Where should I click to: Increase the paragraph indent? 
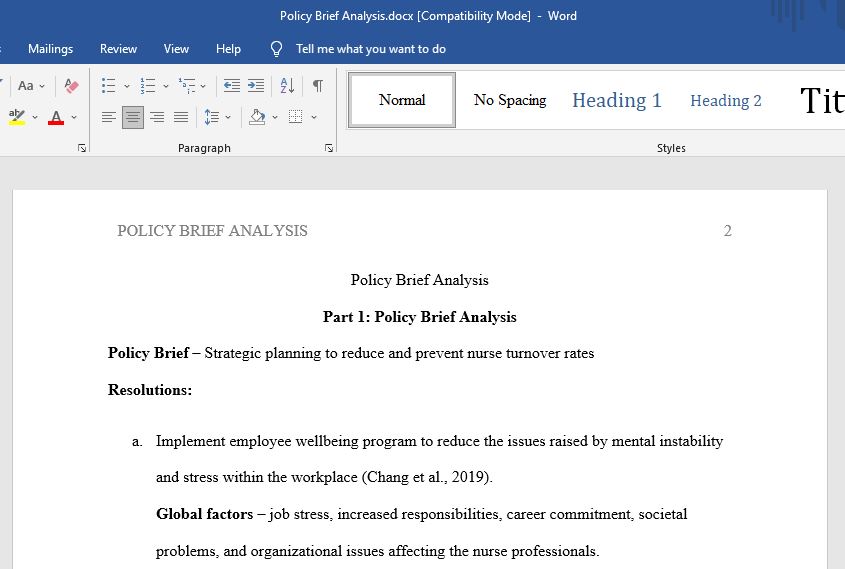pos(256,86)
